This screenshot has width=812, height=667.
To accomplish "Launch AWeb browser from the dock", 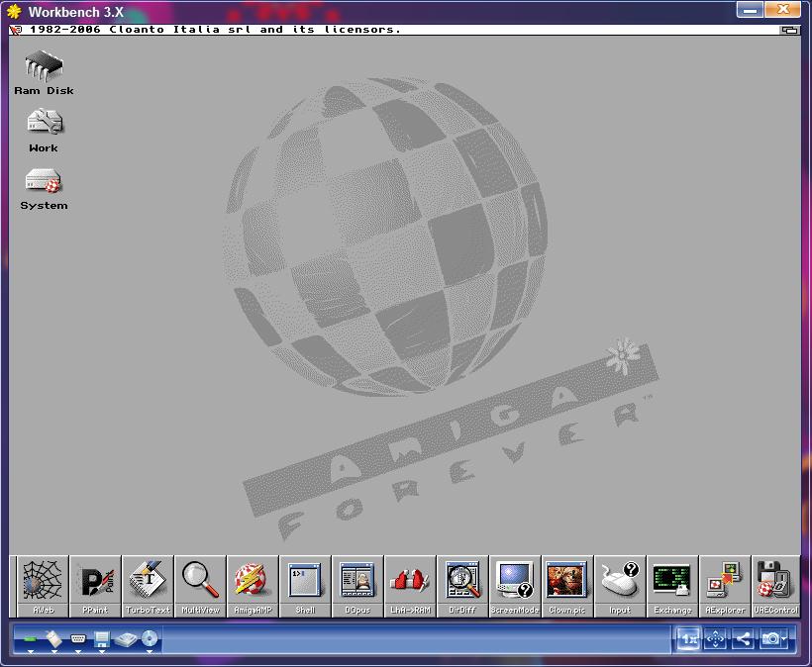I will coord(43,586).
